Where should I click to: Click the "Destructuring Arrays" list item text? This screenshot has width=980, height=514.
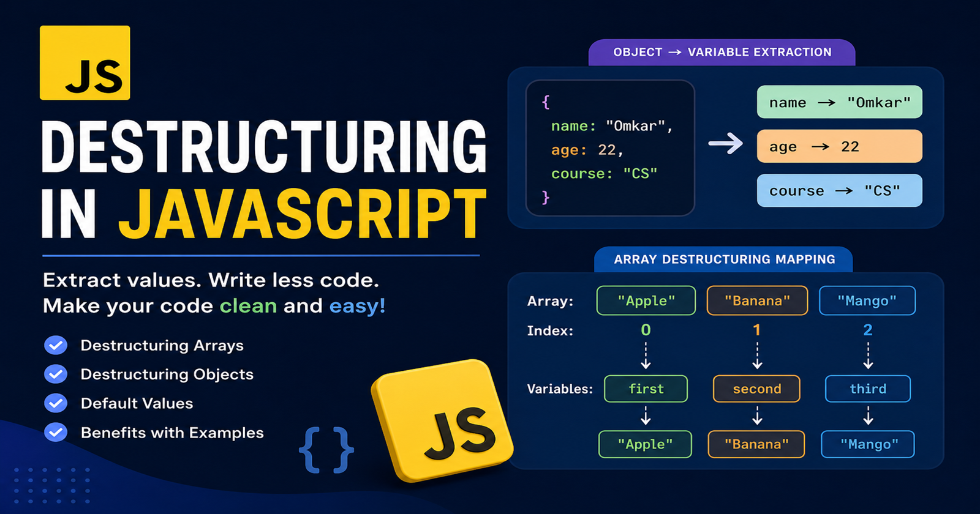tap(162, 346)
